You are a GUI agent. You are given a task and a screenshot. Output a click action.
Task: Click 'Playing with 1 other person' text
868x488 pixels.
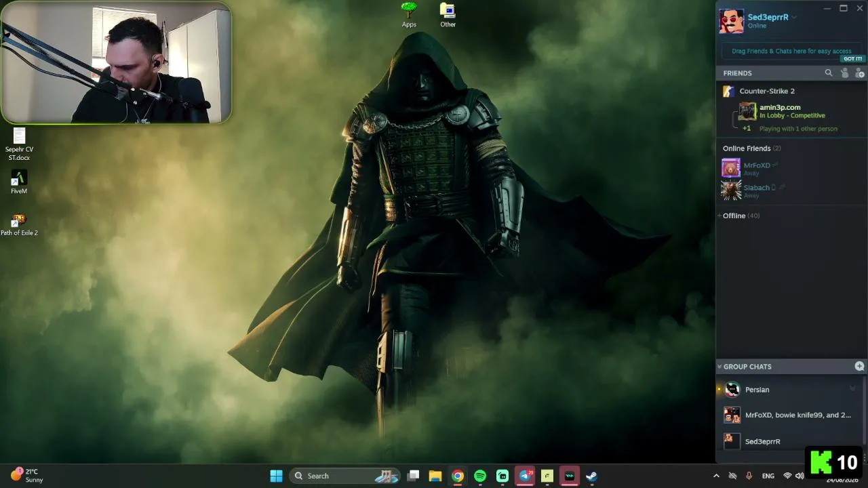pyautogui.click(x=798, y=129)
